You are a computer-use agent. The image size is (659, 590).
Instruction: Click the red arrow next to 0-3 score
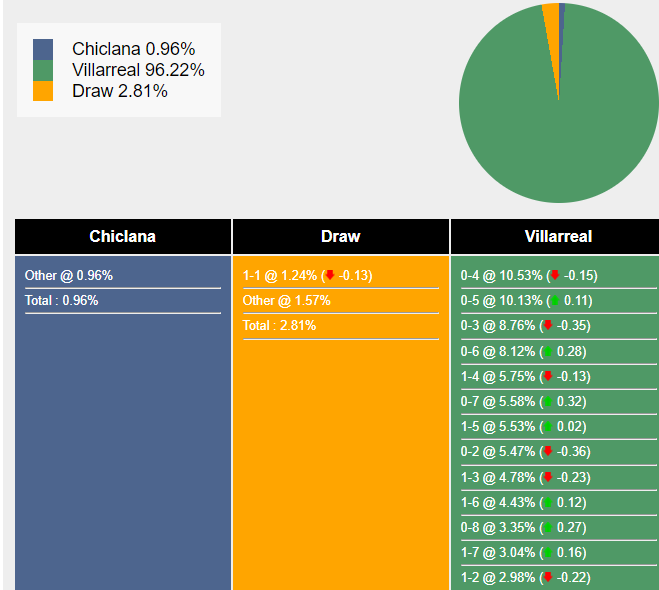coord(547,326)
